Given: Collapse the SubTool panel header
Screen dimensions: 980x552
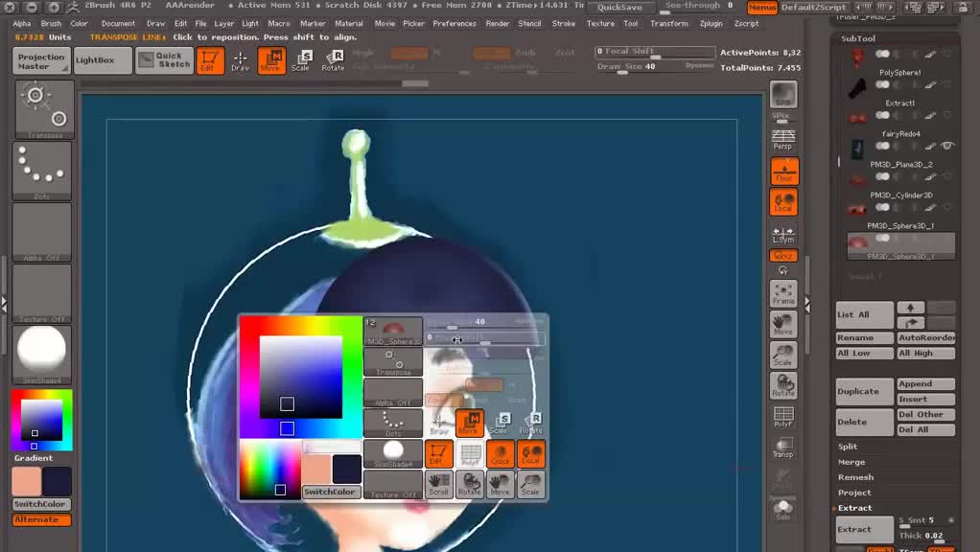Looking at the screenshot, I should [857, 38].
